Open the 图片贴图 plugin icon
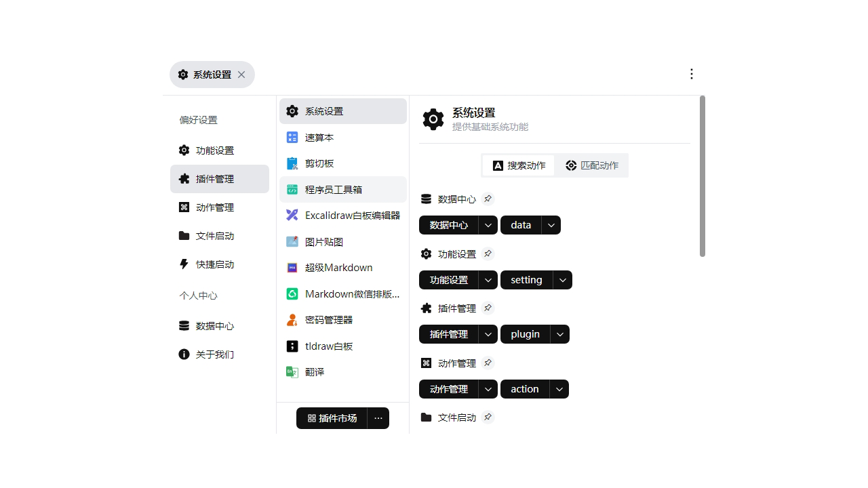This screenshot has width=868, height=488. (292, 241)
